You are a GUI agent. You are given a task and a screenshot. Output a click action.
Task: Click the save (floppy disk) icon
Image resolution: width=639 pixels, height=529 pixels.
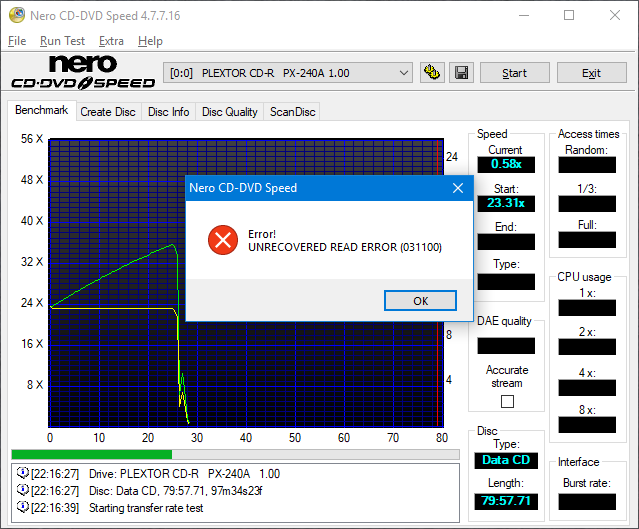coord(461,73)
